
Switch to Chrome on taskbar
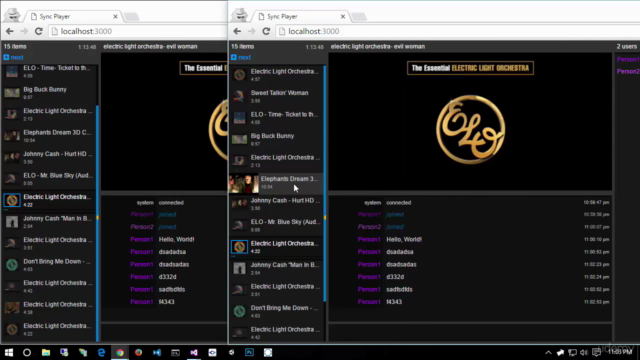click(x=120, y=352)
